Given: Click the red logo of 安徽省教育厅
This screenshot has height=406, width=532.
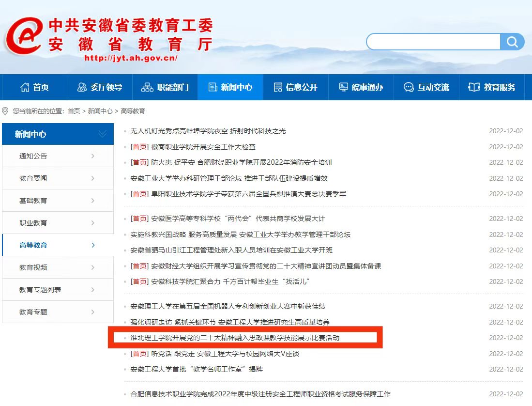Looking at the screenshot, I should click(24, 36).
